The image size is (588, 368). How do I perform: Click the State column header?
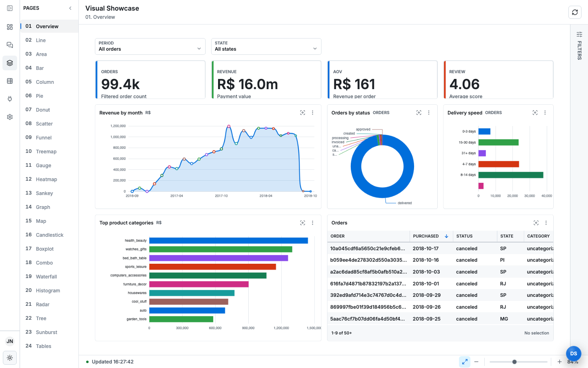(x=510, y=236)
